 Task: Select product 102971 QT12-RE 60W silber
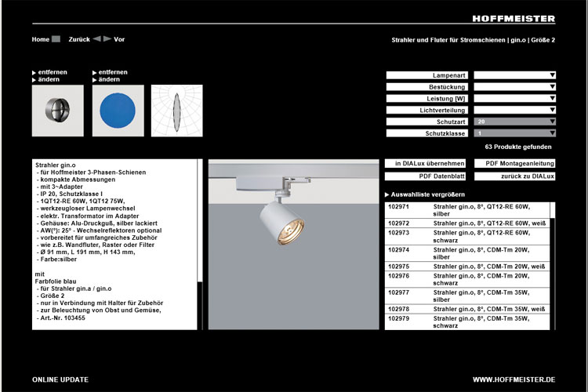coord(467,210)
